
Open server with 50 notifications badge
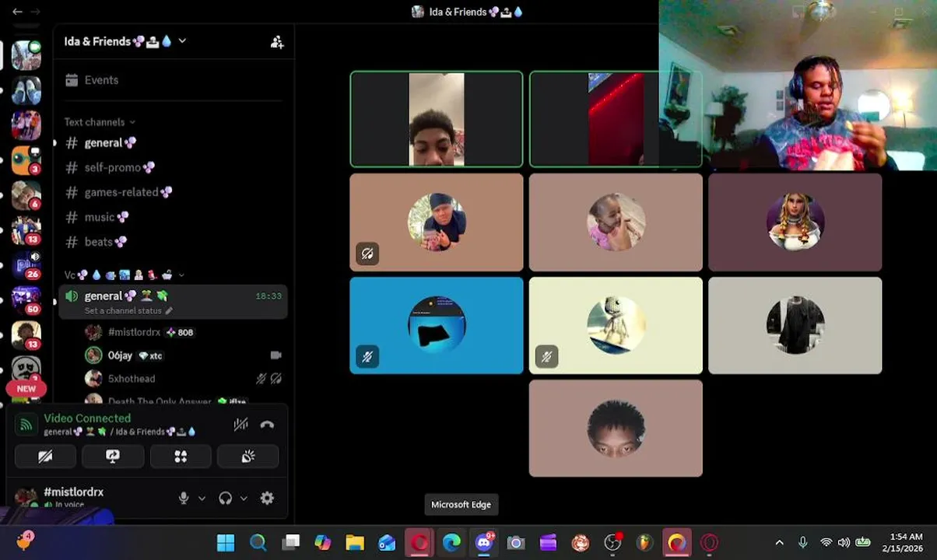[x=26, y=300]
